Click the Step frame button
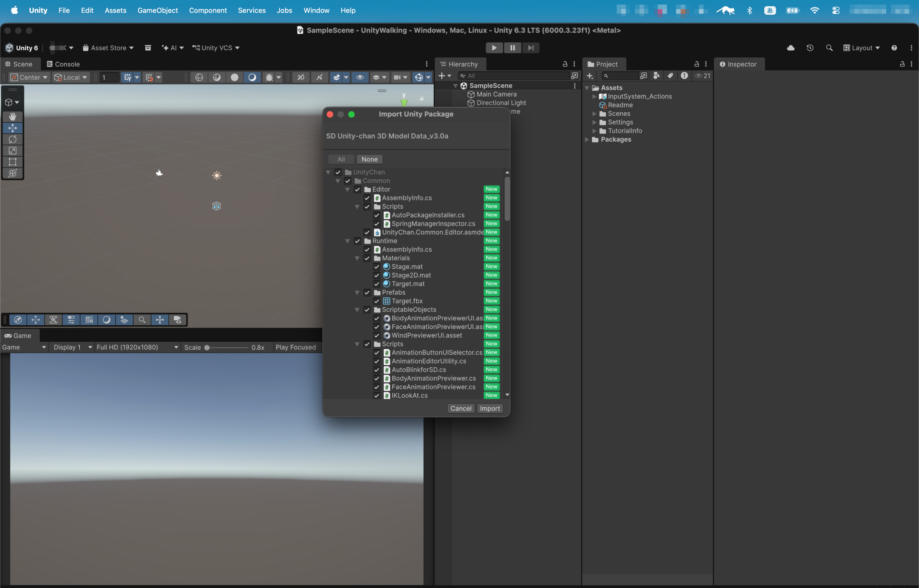Viewport: 919px width, 588px height. pyautogui.click(x=531, y=48)
